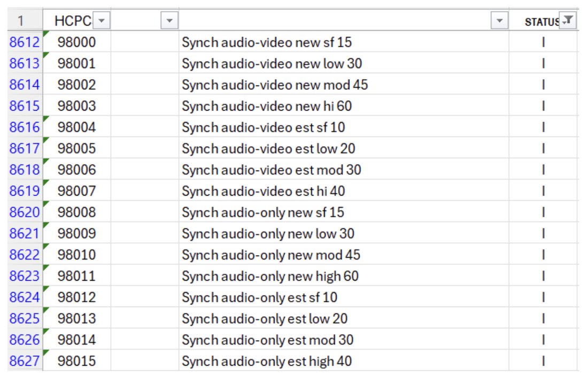Screen dimensions: 588x382
Task: Select row header 8623
Action: (x=25, y=276)
